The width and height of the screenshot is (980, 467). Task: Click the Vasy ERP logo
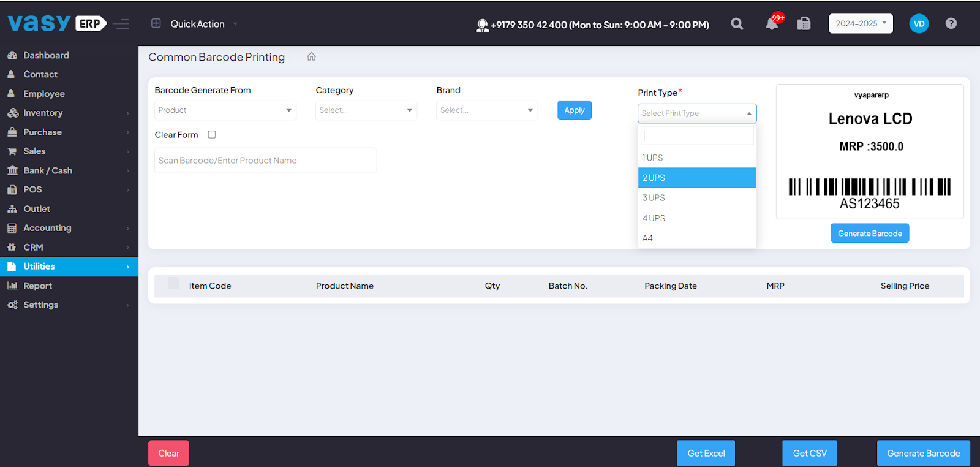[57, 23]
